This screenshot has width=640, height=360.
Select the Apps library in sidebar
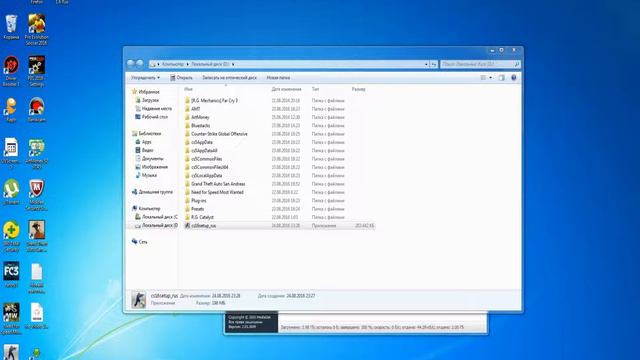(147, 142)
